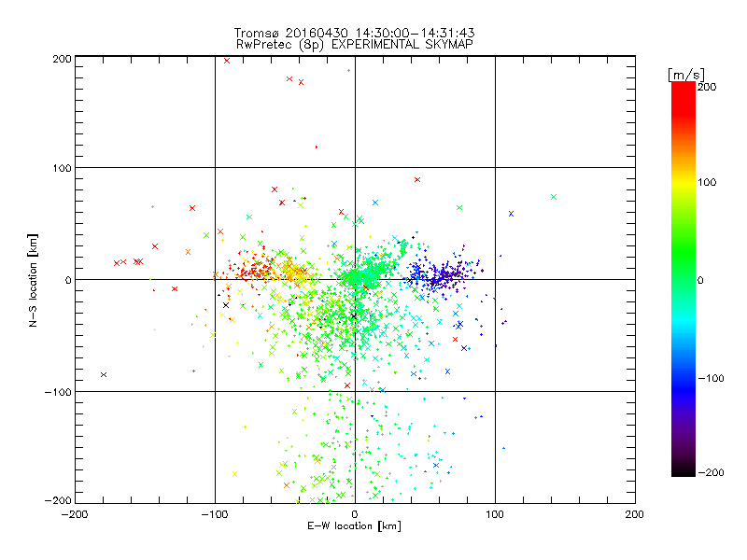The height and width of the screenshot is (560, 747).
Task: Click the lone black X marker at far left
Action: pos(104,375)
